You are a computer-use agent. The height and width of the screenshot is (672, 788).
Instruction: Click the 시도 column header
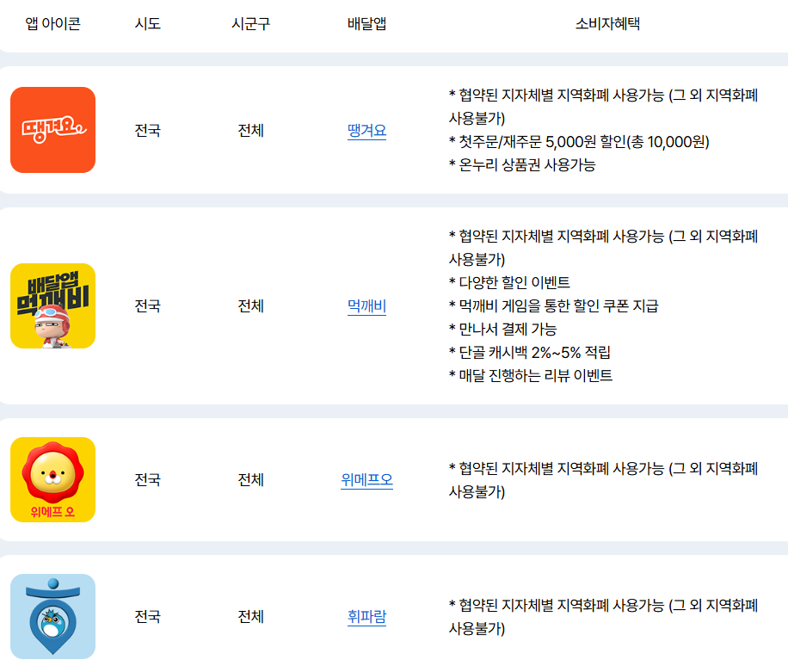pos(147,23)
